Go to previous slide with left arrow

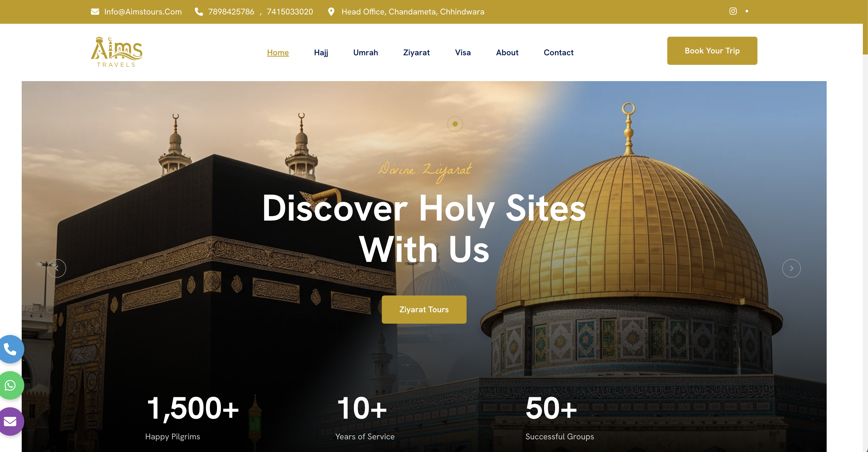point(57,268)
